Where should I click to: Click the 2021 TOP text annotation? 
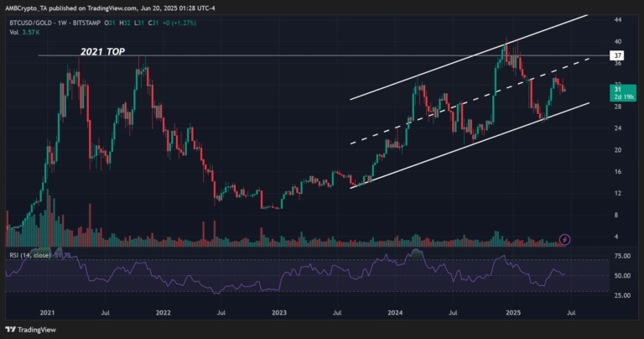(x=105, y=51)
